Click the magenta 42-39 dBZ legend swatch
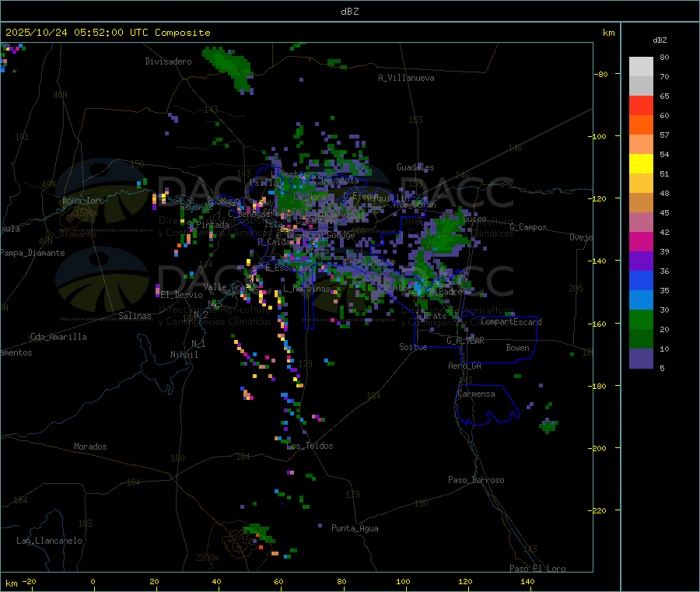This screenshot has width=700, height=592. [x=641, y=241]
